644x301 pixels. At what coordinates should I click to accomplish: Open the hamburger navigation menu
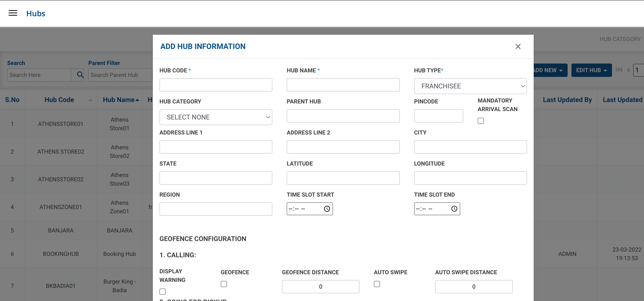[13, 13]
